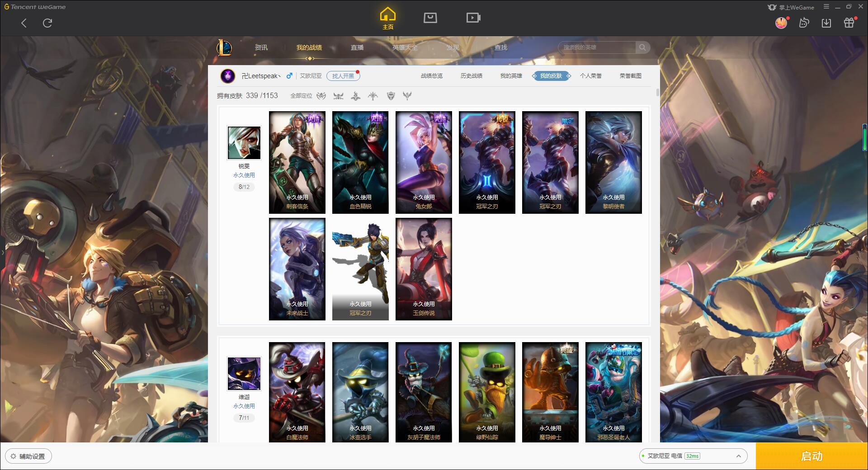Open the 灰胡子魔法师 skin card
Screen dimensions: 868x470
424,392
